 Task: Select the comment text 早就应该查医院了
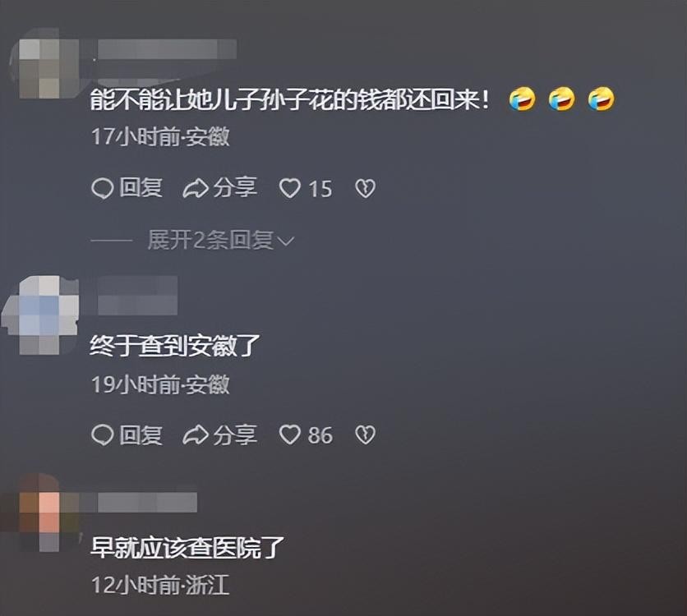(x=187, y=548)
